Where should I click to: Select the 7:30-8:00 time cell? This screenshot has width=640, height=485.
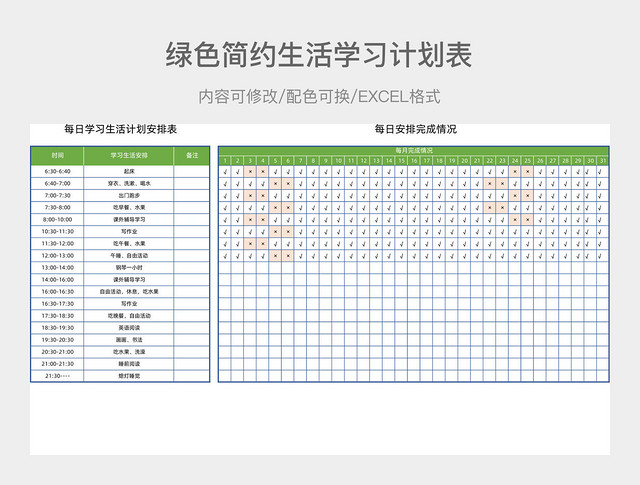pyautogui.click(x=57, y=207)
